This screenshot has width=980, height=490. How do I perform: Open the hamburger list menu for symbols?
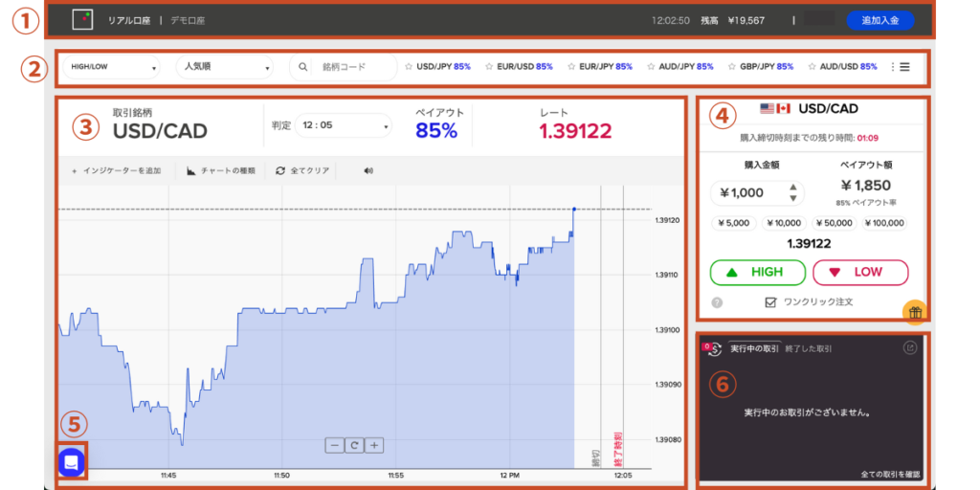[904, 67]
